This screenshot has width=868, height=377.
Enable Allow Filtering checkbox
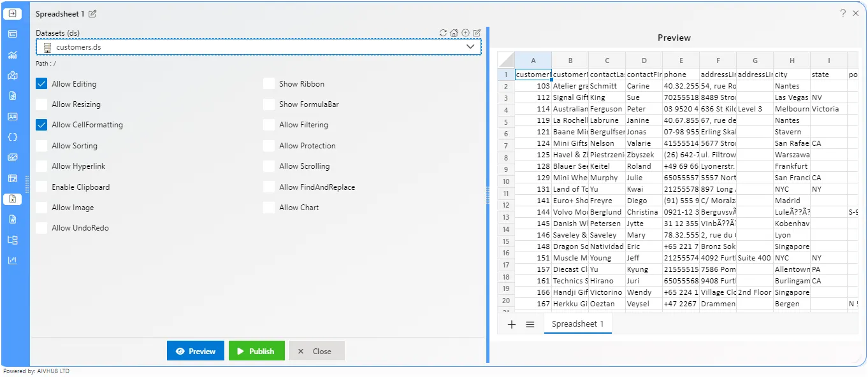pyautogui.click(x=269, y=125)
